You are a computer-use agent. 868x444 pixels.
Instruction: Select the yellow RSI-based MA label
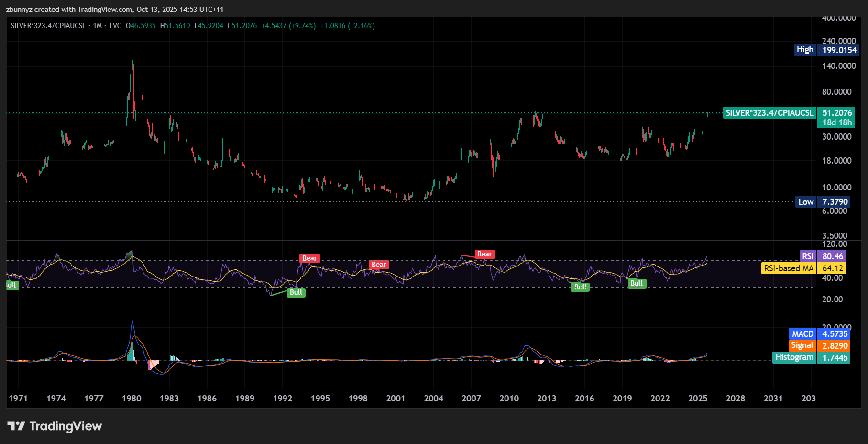coord(803,268)
